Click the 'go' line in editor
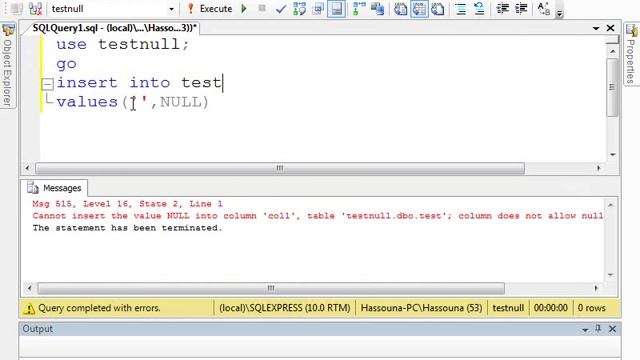This screenshot has height=360, width=640. 67,64
